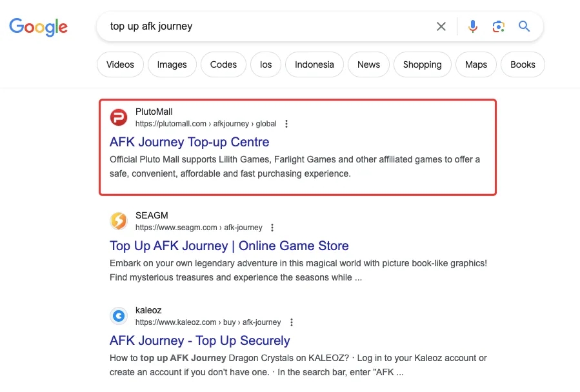Viewport: 580px width, 392px height.
Task: Open Top Up AFK Journey SEAGM link
Action: 229,246
